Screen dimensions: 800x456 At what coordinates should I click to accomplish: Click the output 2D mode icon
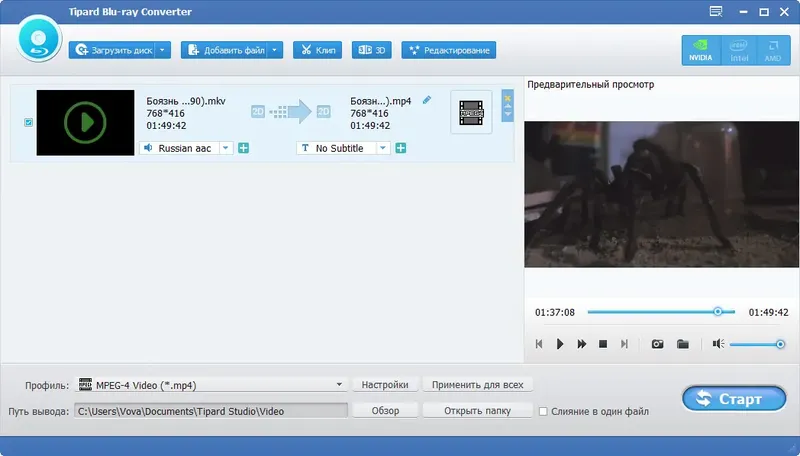click(323, 111)
